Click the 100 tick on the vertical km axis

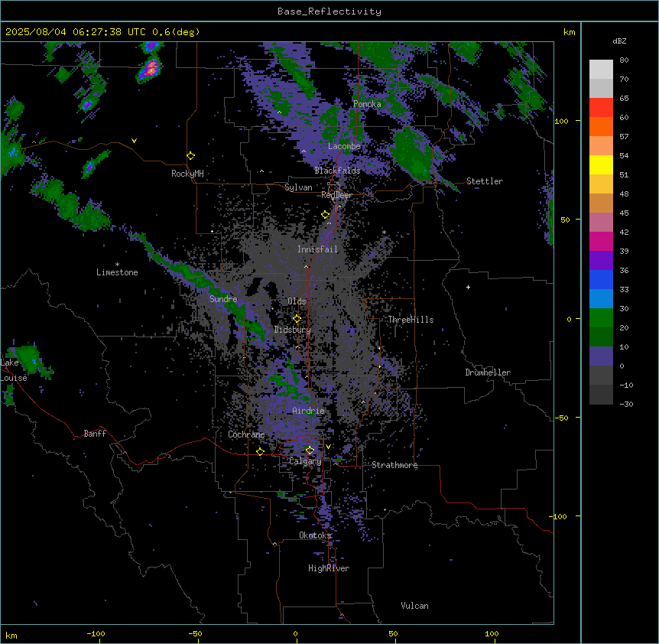(561, 121)
